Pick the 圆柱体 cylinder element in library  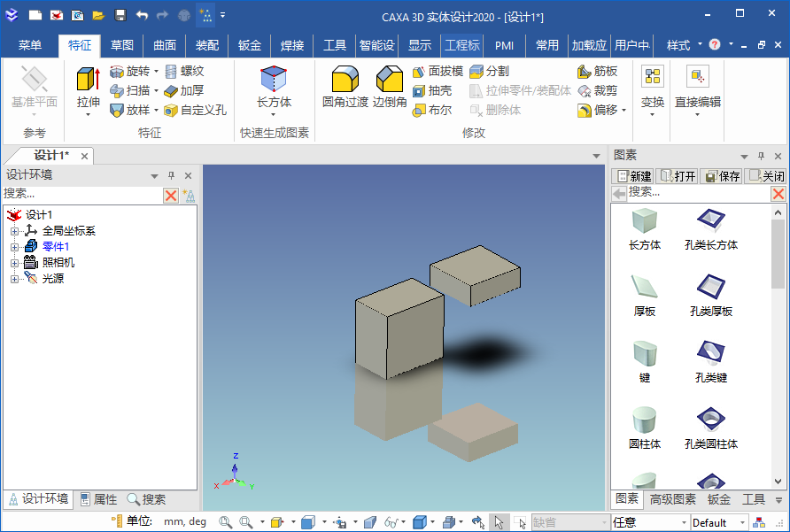[x=645, y=428]
